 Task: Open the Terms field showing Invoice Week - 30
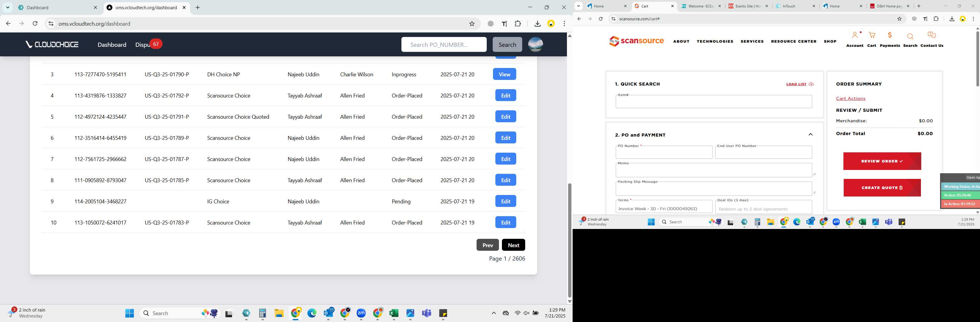tap(664, 207)
